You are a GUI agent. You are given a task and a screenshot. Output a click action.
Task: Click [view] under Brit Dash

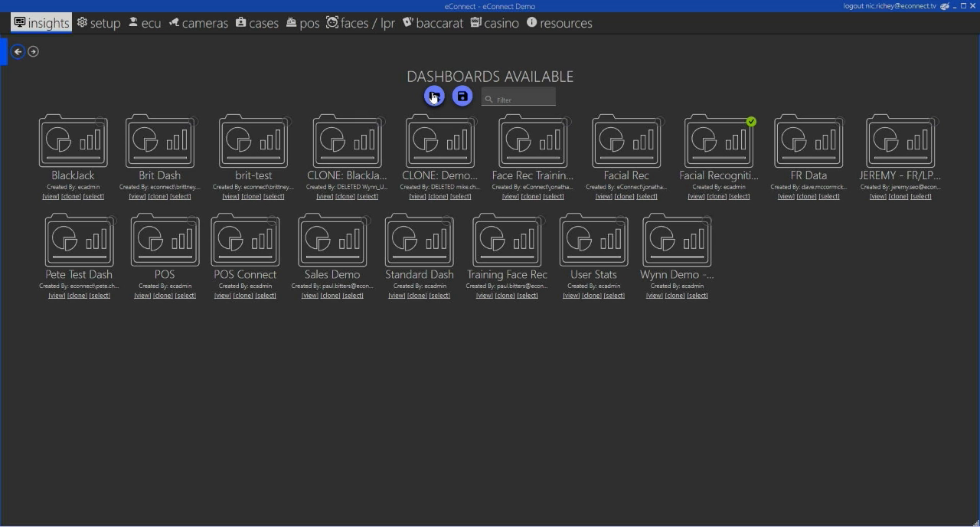137,197
